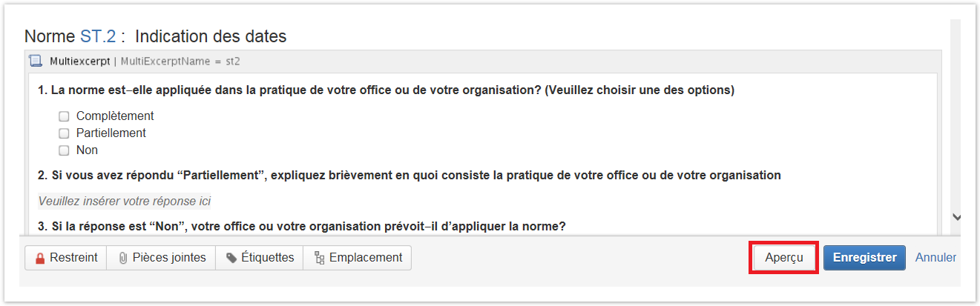This screenshot has height=306, width=980.
Task: Click question 3 text about answering 'Non'
Action: pos(301,226)
